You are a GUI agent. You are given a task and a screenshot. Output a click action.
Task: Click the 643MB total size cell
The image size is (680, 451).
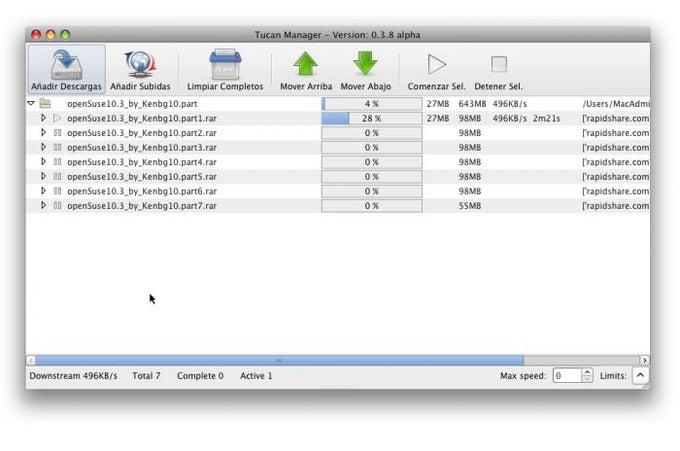[x=472, y=104]
